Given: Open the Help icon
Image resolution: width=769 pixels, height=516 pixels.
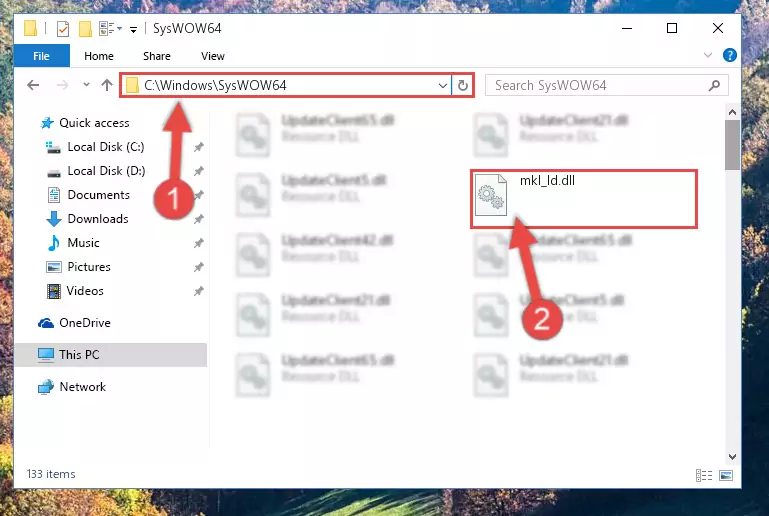Looking at the screenshot, I should point(729,55).
